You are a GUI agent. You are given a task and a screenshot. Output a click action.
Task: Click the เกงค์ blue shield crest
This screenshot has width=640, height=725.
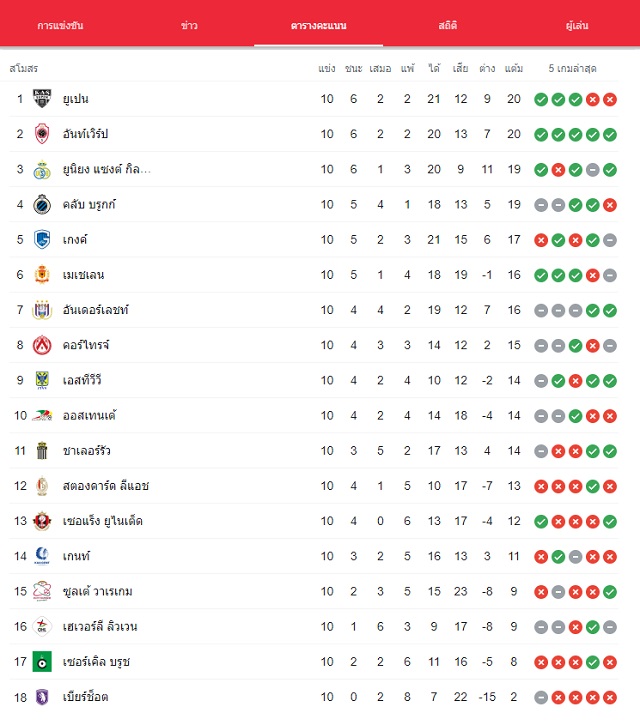[x=42, y=240]
